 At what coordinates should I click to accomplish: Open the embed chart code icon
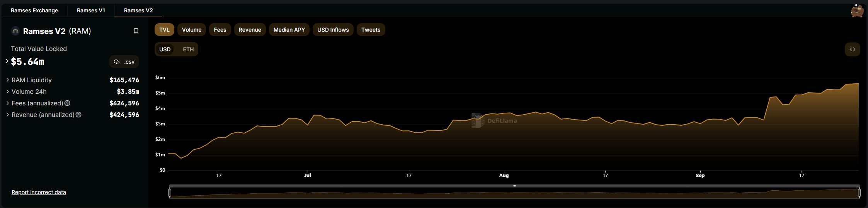852,49
